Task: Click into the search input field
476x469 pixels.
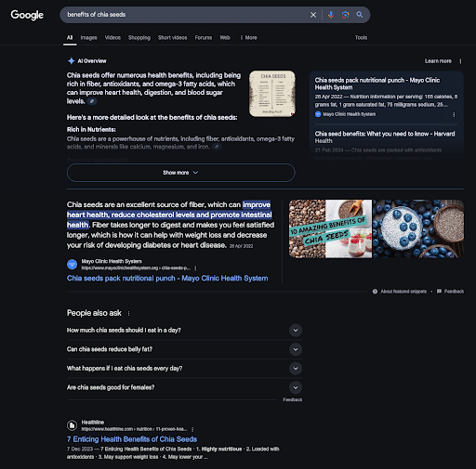Action: pyautogui.click(x=184, y=15)
